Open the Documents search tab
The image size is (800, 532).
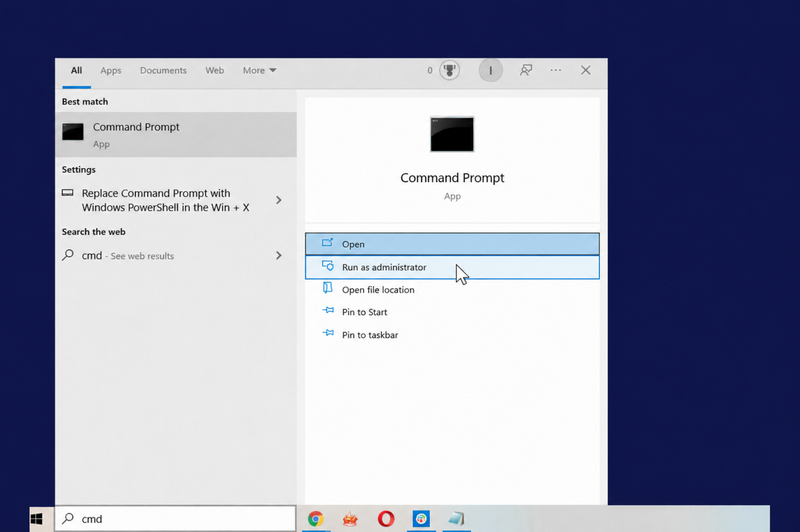[x=163, y=70]
